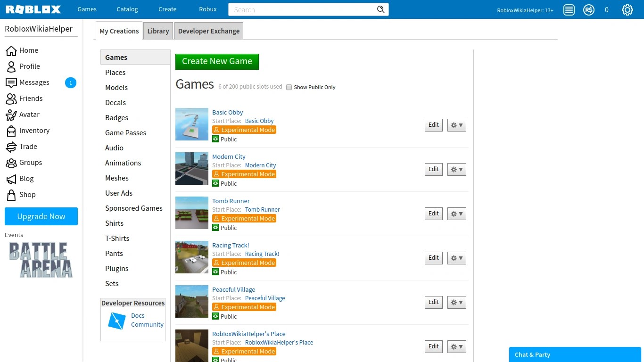Click the Basic Obby game thumbnail
Screen dimensions: 644x362
[x=192, y=124]
